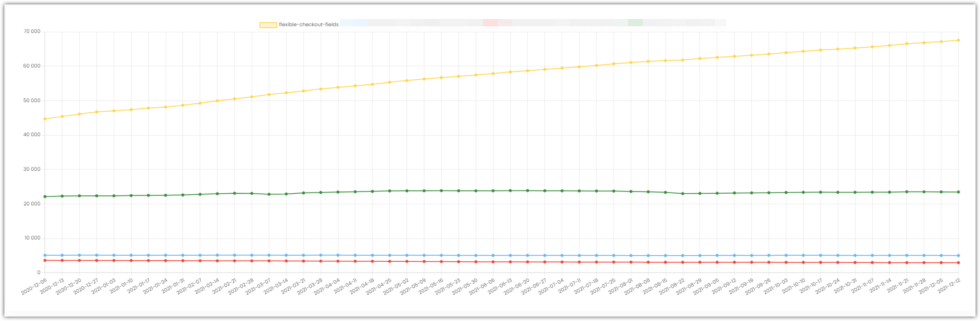Click the 50 000 y-axis label
Image resolution: width=980 pixels, height=321 pixels.
click(x=32, y=100)
